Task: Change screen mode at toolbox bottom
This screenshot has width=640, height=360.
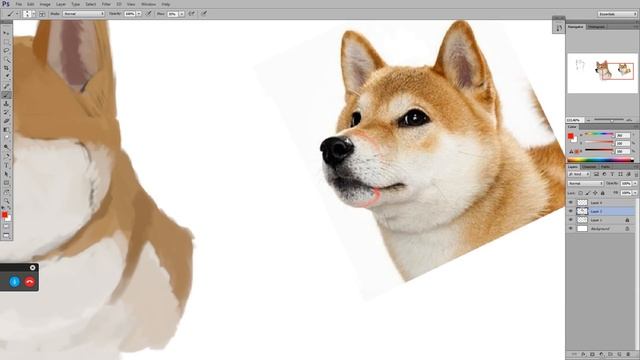Action: click(6, 236)
